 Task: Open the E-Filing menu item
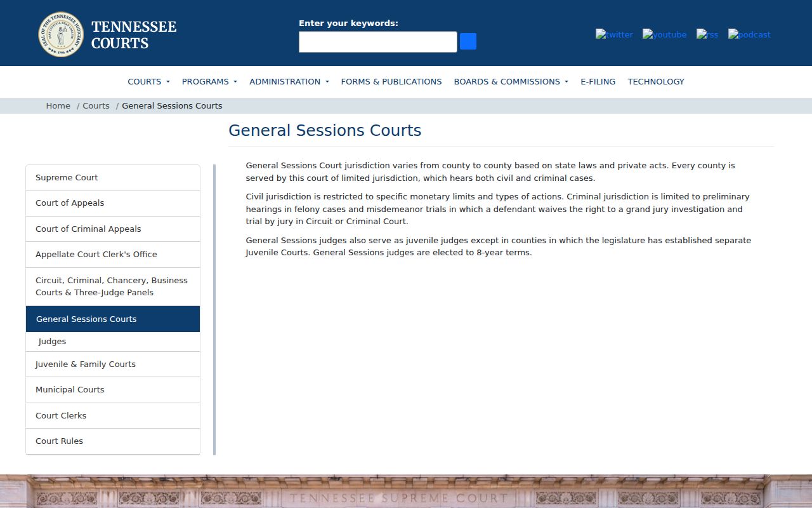pos(598,81)
